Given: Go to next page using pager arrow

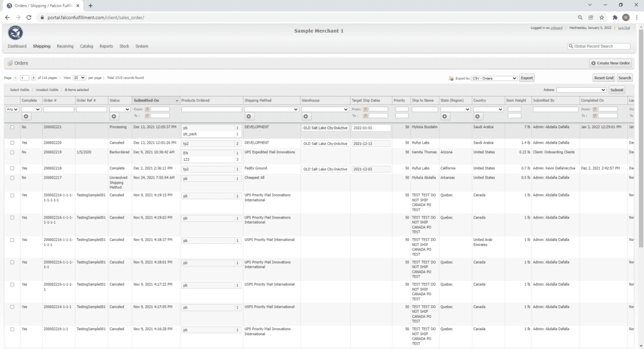Looking at the screenshot, I should [33, 78].
